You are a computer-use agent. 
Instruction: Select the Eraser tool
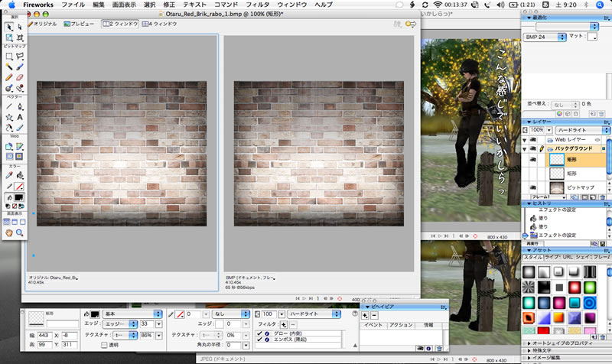20,77
